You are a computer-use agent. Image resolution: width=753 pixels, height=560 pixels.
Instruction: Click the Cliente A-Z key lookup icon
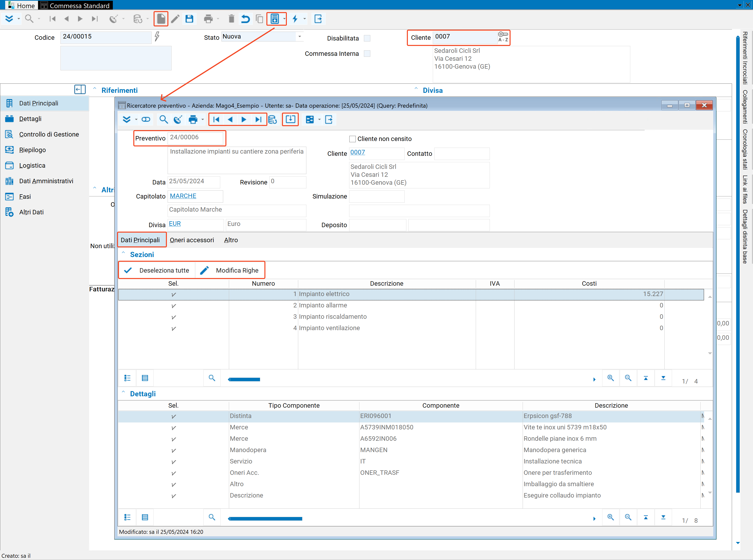(x=503, y=37)
